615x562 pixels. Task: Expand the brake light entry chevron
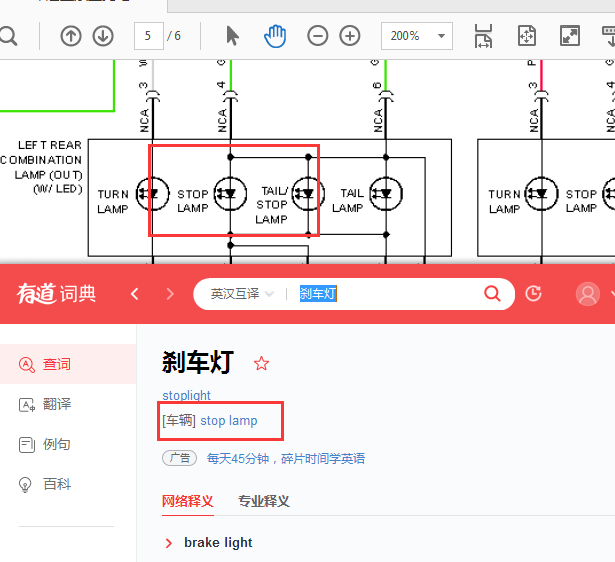[x=169, y=543]
